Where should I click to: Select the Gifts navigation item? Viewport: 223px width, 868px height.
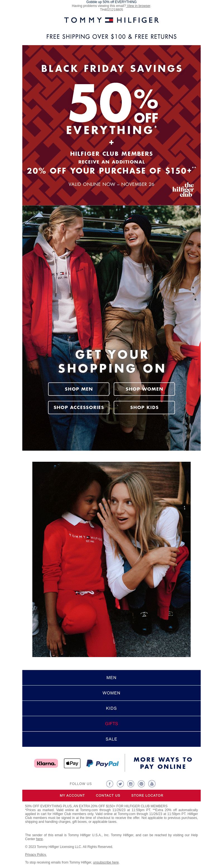point(111,723)
